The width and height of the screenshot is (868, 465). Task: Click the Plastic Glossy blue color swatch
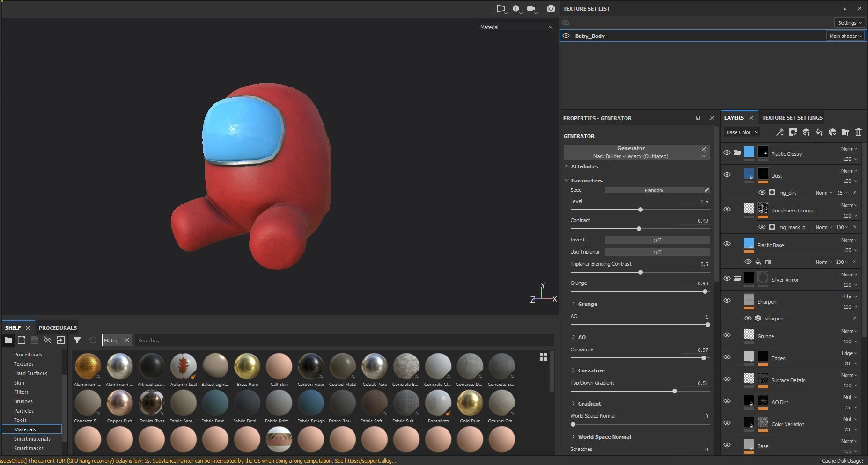click(x=749, y=152)
